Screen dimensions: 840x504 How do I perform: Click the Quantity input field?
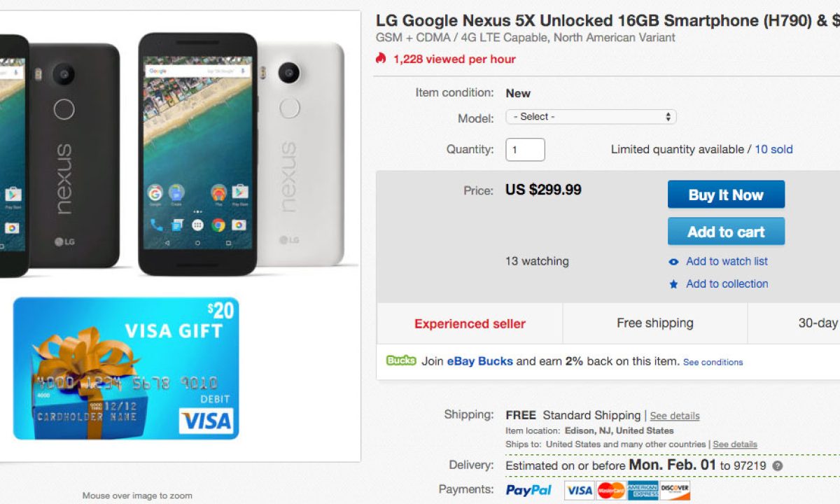(525, 150)
